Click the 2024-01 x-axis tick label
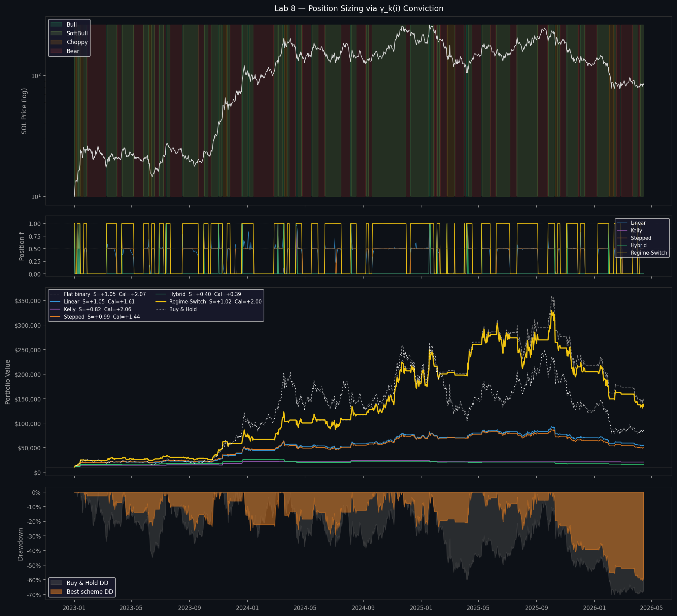 (x=247, y=608)
